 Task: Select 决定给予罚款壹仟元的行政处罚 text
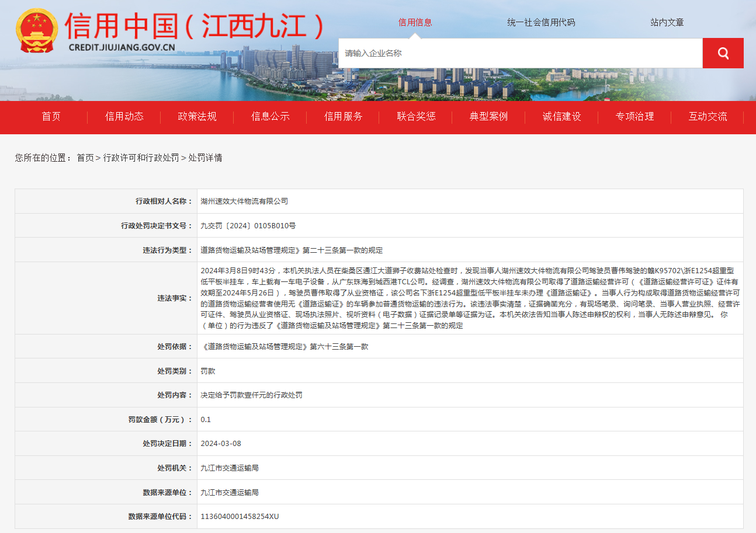point(251,395)
